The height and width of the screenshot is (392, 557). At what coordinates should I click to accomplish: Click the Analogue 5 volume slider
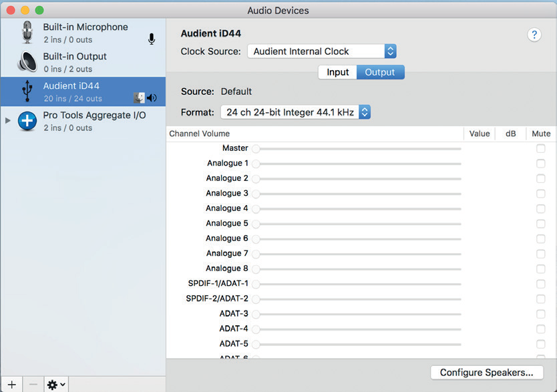coord(356,224)
